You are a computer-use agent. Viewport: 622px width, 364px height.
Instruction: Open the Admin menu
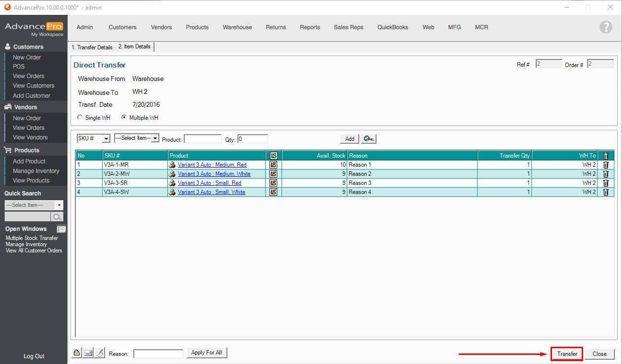click(85, 27)
